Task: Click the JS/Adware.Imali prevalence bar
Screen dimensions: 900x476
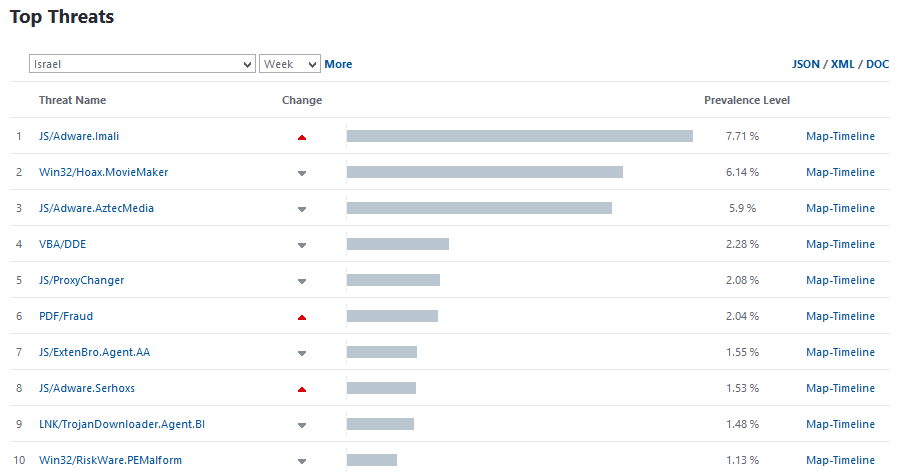Action: point(519,136)
